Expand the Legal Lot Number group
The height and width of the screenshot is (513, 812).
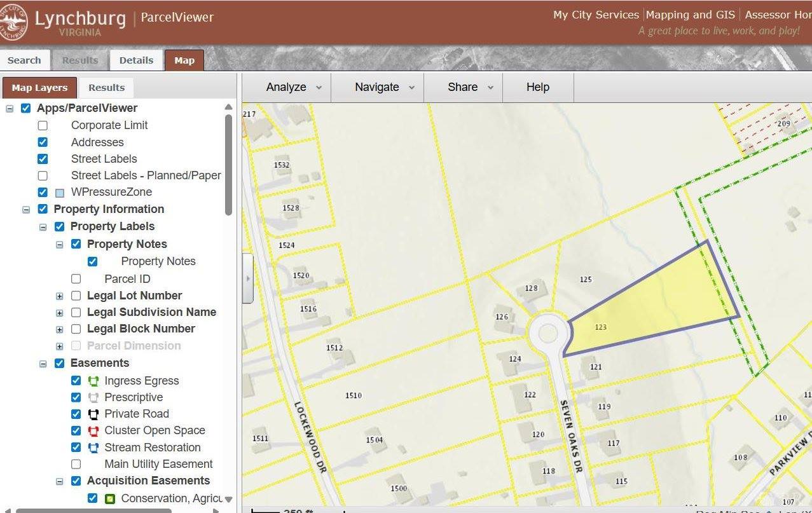tap(60, 296)
